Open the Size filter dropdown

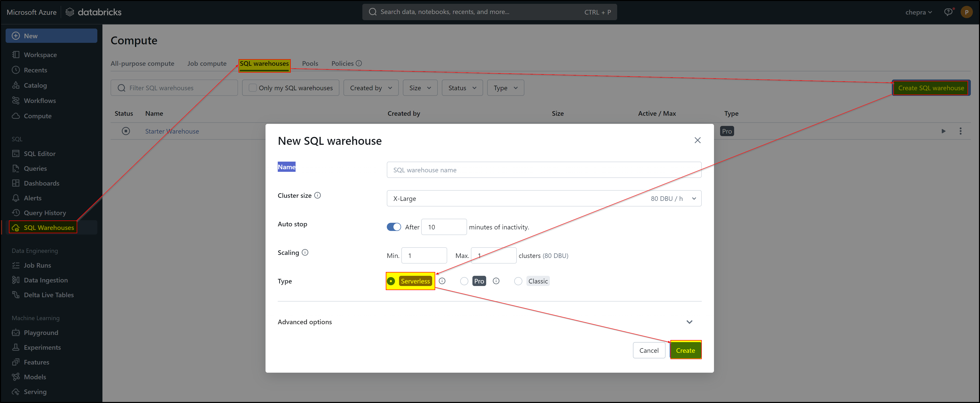point(420,87)
